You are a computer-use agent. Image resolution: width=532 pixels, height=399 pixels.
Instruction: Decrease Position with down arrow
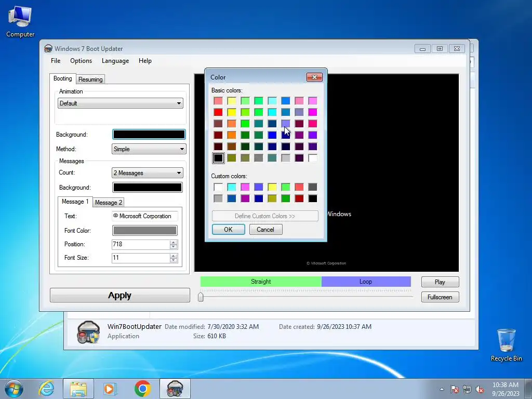pos(174,247)
